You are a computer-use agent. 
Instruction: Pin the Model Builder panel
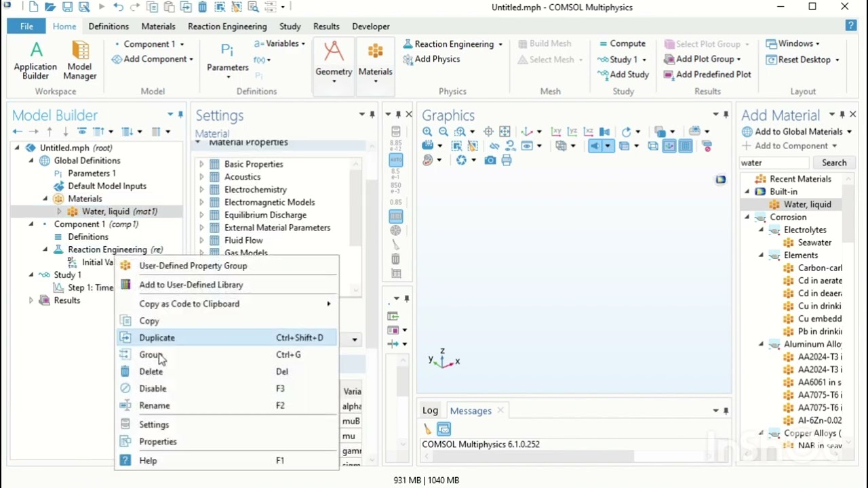pyautogui.click(x=180, y=115)
